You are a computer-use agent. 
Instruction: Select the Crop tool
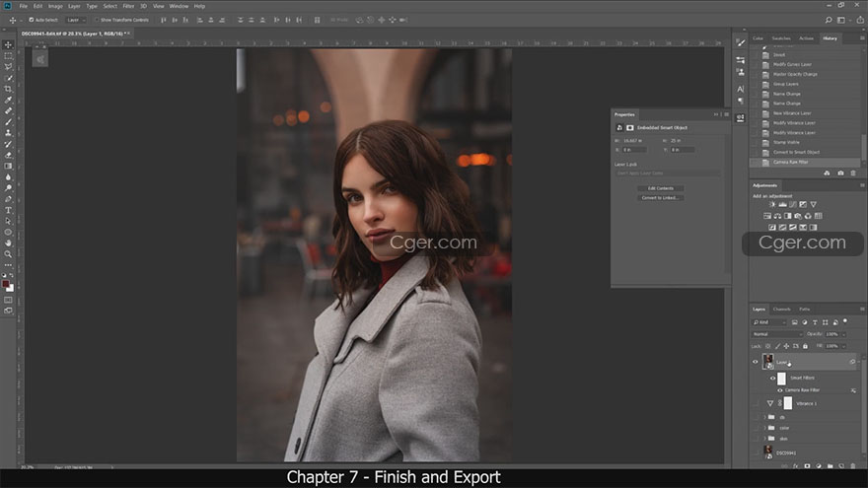8,89
